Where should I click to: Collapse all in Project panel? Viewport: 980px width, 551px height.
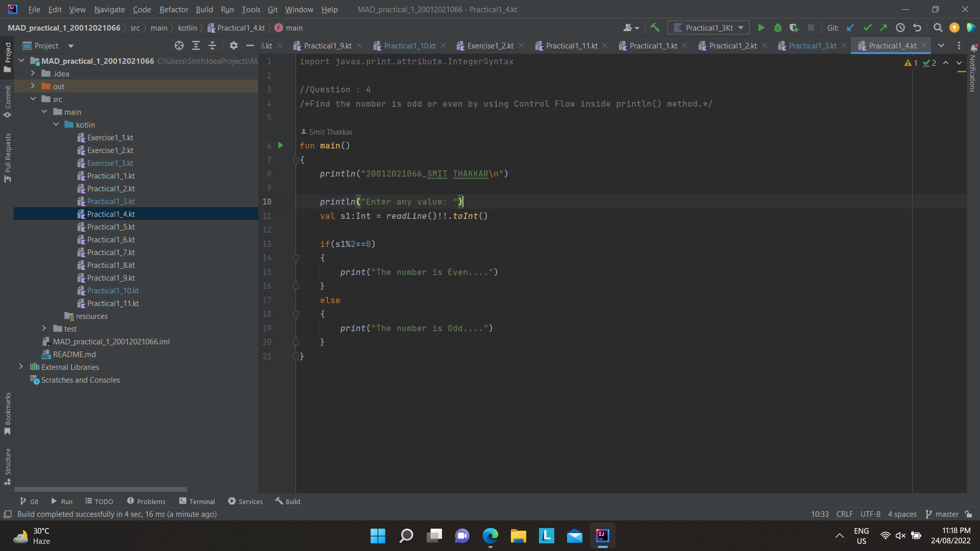click(212, 46)
